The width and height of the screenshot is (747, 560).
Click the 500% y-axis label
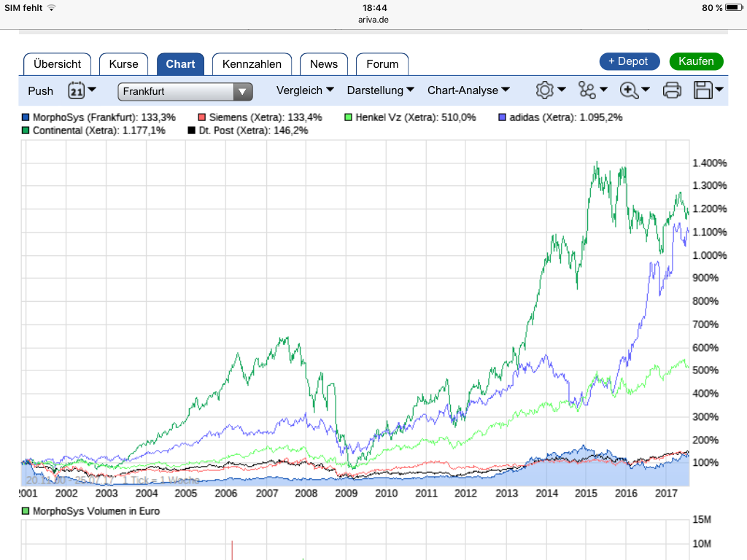tap(705, 370)
